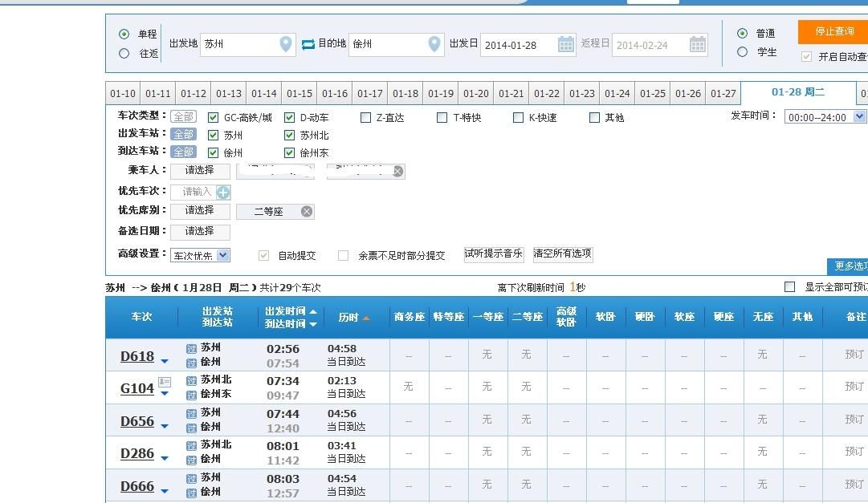Click 出发地 input field with 苏州
This screenshot has height=503, width=868.
point(248,44)
